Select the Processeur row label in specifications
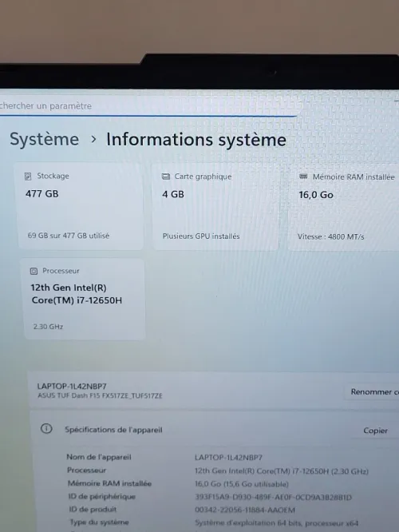Image resolution: width=399 pixels, height=532 pixels. (x=87, y=470)
